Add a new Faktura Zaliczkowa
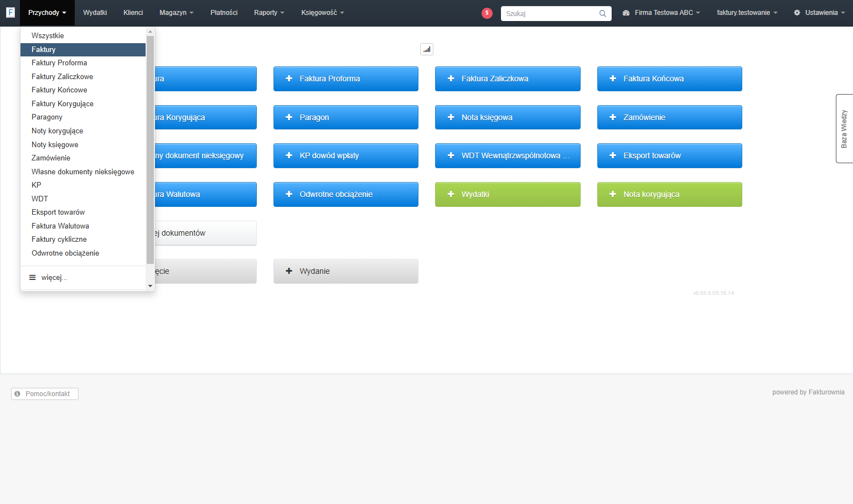Screen dimensions: 853x504 point(508,79)
